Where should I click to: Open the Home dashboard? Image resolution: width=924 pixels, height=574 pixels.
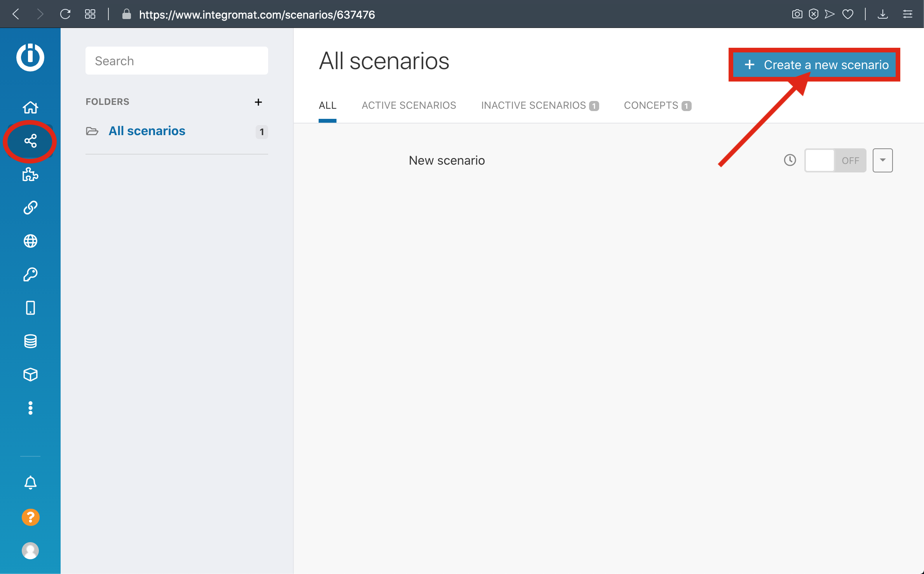(30, 107)
